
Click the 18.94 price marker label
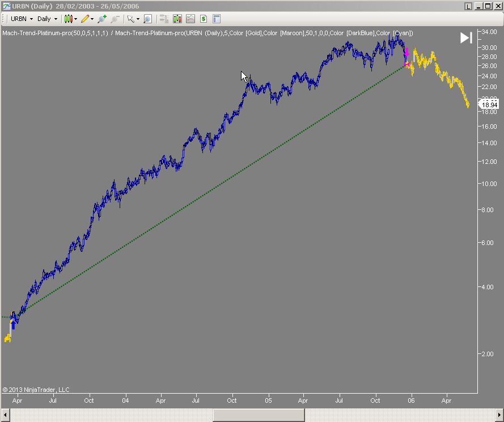point(489,104)
